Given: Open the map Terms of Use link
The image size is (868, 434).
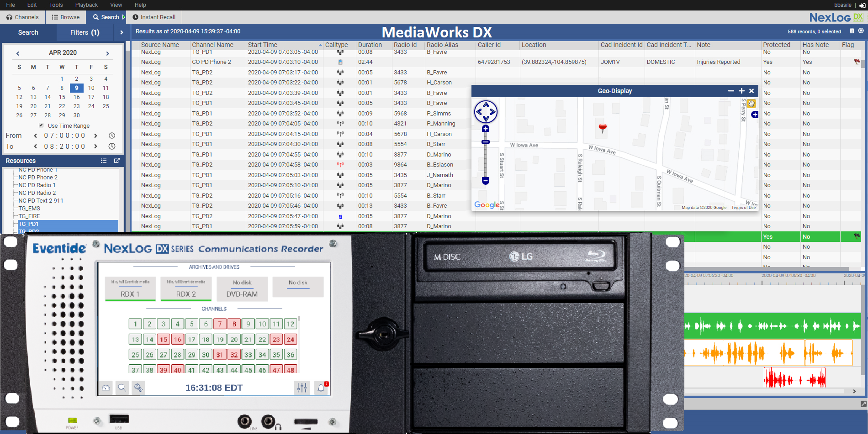Looking at the screenshot, I should (x=743, y=208).
